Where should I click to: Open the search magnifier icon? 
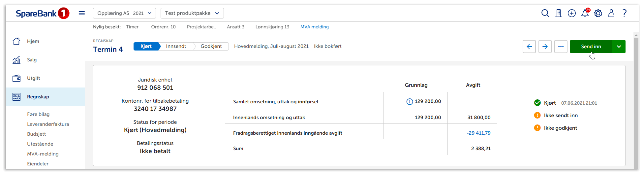[545, 13]
